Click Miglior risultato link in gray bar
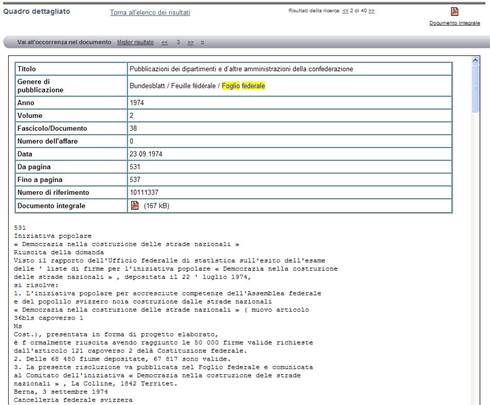 pyautogui.click(x=135, y=42)
